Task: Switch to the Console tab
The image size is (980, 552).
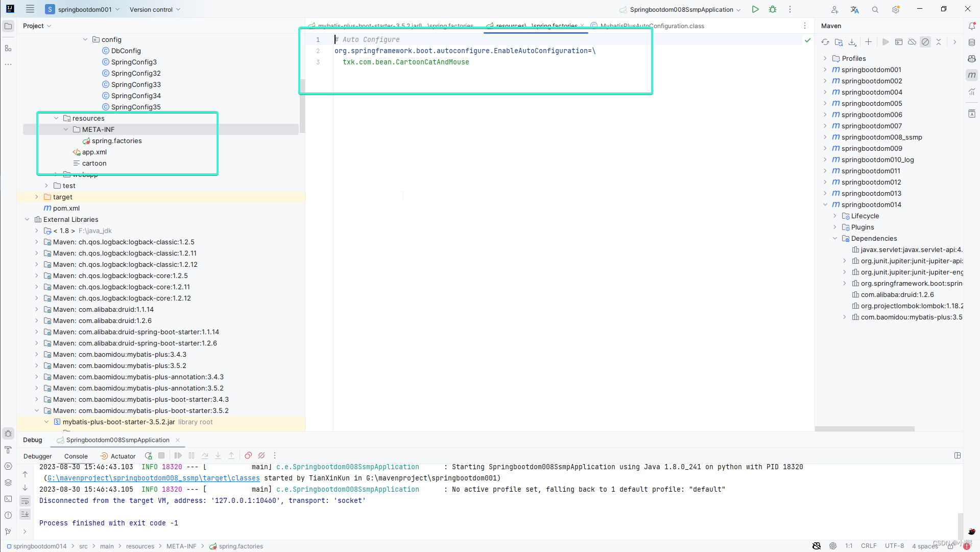Action: (x=76, y=456)
